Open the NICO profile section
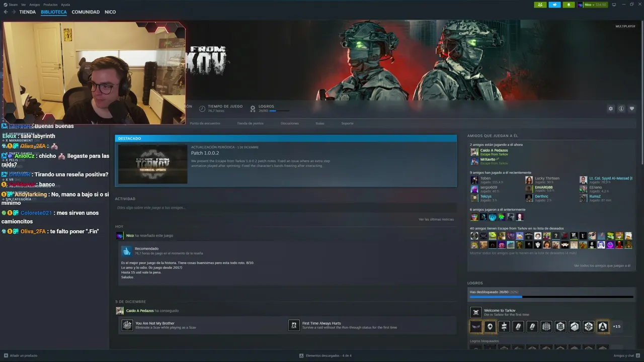This screenshot has width=644, height=362. tap(110, 12)
